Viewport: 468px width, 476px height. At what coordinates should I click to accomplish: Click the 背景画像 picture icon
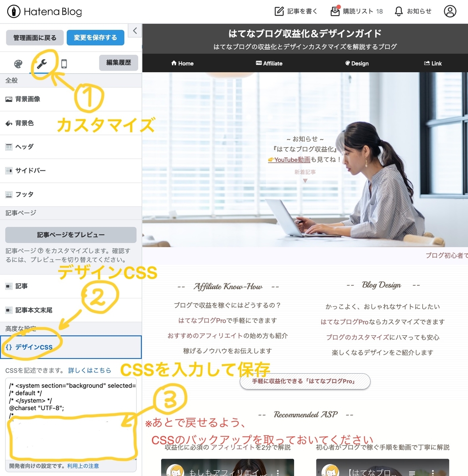pyautogui.click(x=9, y=99)
